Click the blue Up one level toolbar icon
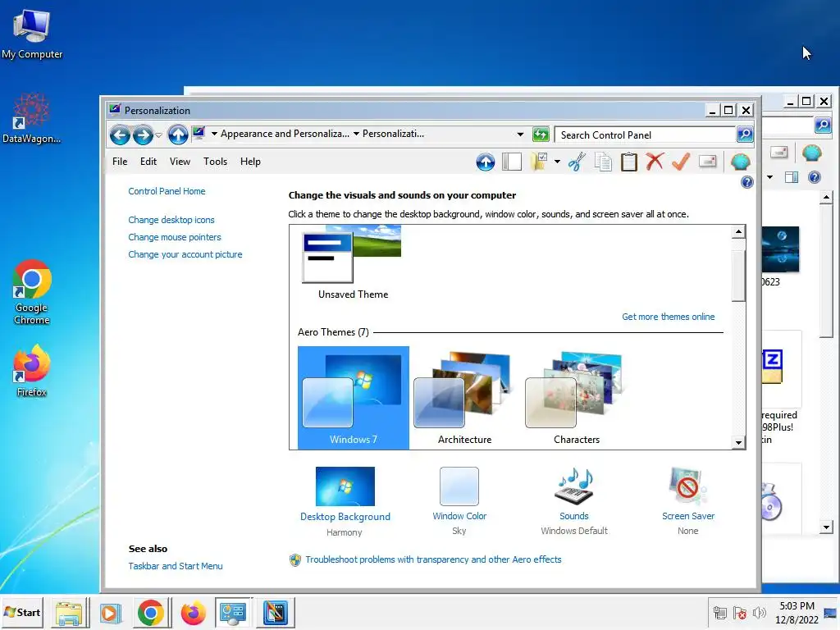 pyautogui.click(x=486, y=162)
